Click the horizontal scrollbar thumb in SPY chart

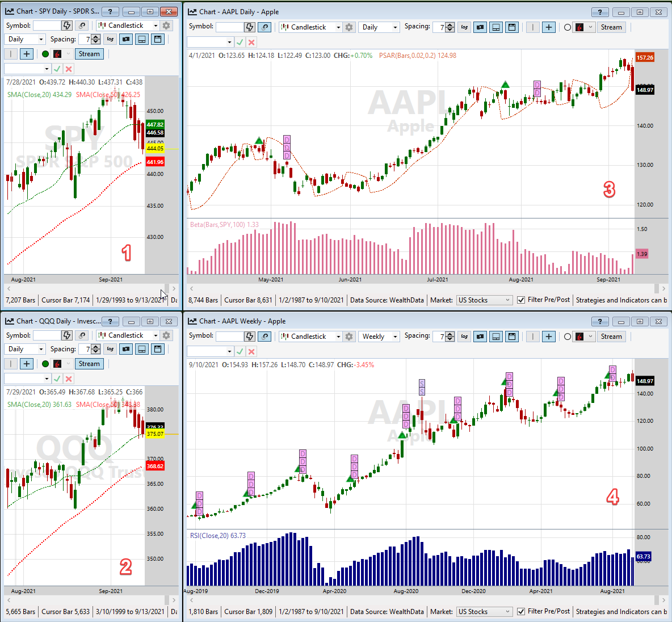coord(167,288)
